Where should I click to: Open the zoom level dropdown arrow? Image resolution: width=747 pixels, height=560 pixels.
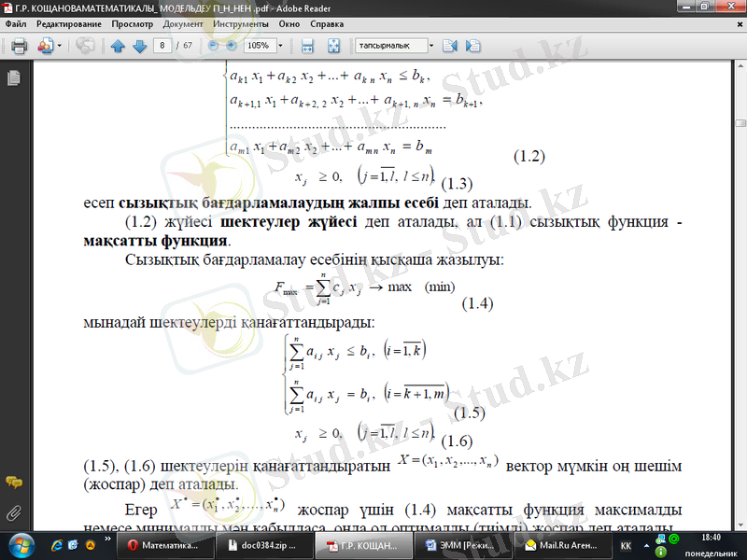point(280,46)
